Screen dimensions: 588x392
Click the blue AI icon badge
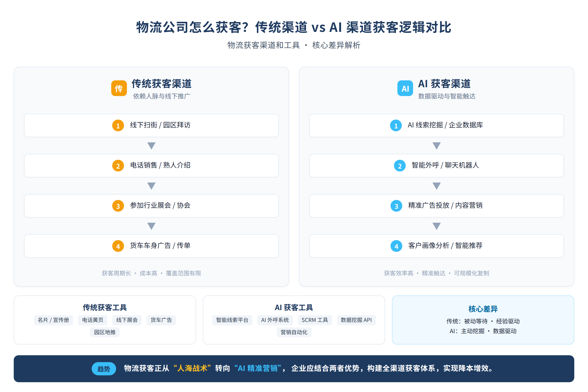(405, 88)
